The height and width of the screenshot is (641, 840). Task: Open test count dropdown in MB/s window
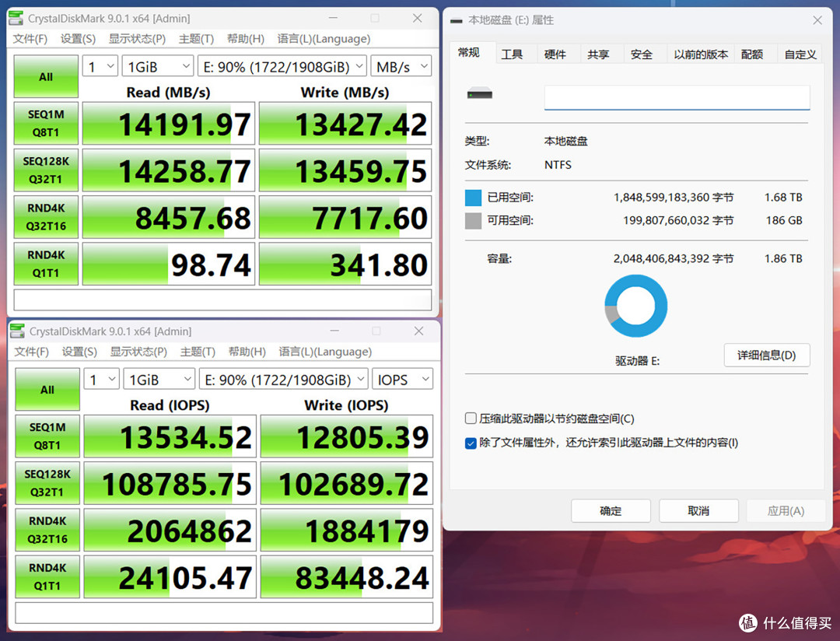[x=100, y=66]
